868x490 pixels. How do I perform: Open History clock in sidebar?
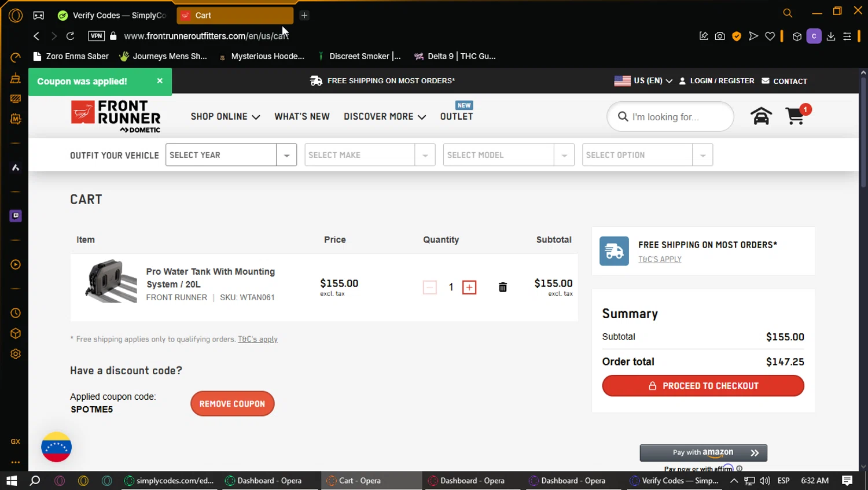16,313
